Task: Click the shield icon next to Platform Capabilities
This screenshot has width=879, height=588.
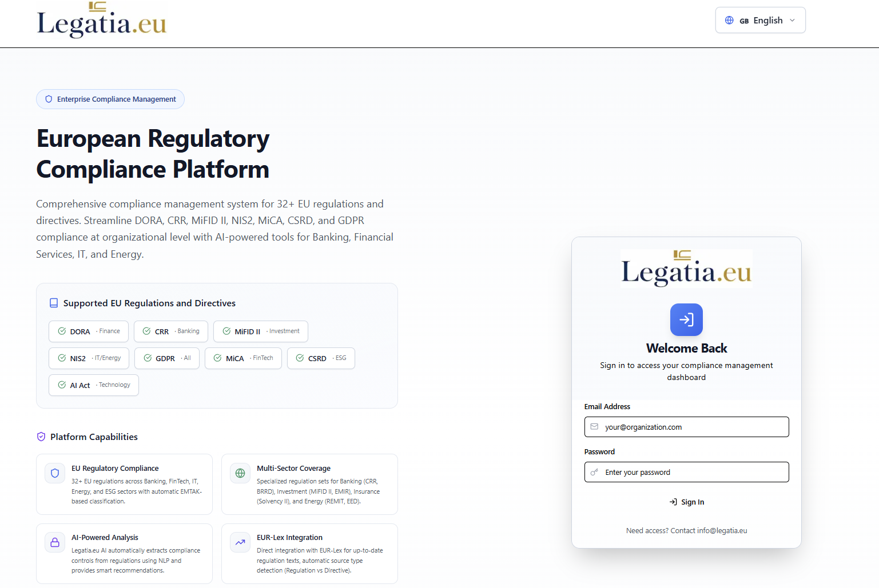Action: click(41, 437)
